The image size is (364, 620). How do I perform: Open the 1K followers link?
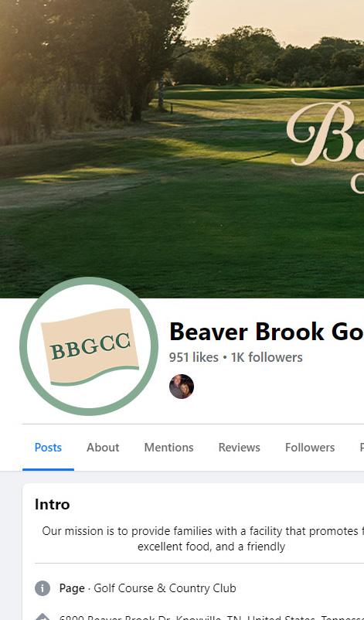pos(267,357)
